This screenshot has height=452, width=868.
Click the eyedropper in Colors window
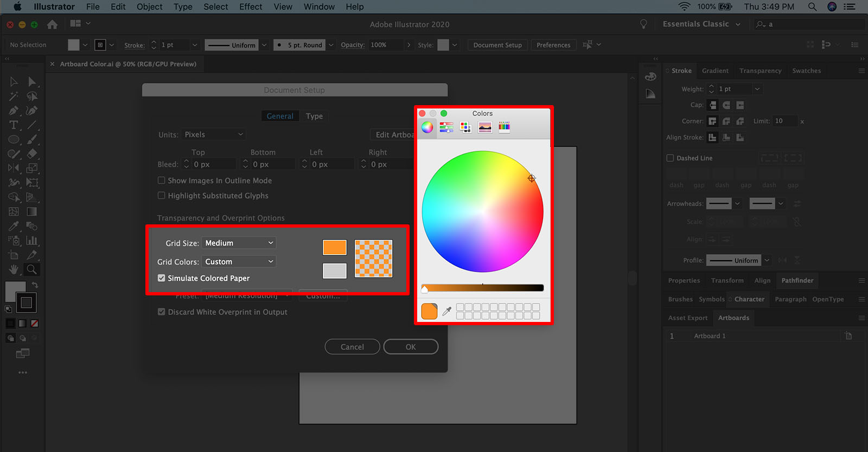(x=447, y=311)
